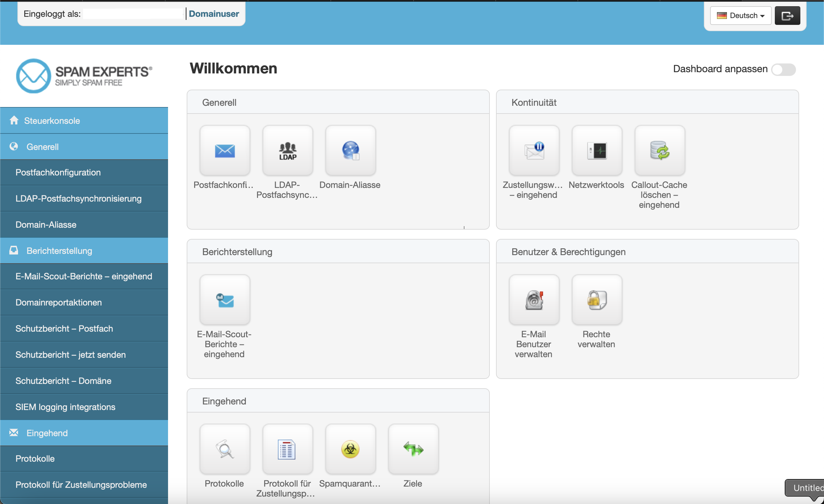Click E-Mail-Scout-Berichte – eingehend envelope icon
Image resolution: width=824 pixels, height=504 pixels.
pyautogui.click(x=224, y=300)
